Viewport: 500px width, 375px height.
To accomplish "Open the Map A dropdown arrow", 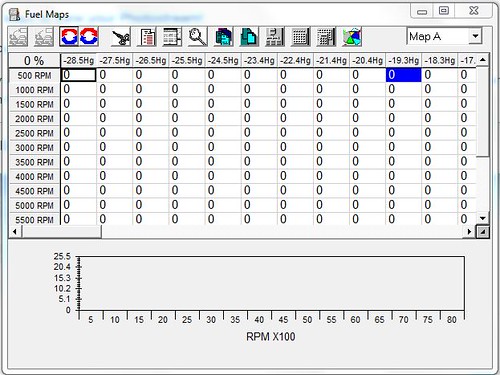I will click(475, 36).
